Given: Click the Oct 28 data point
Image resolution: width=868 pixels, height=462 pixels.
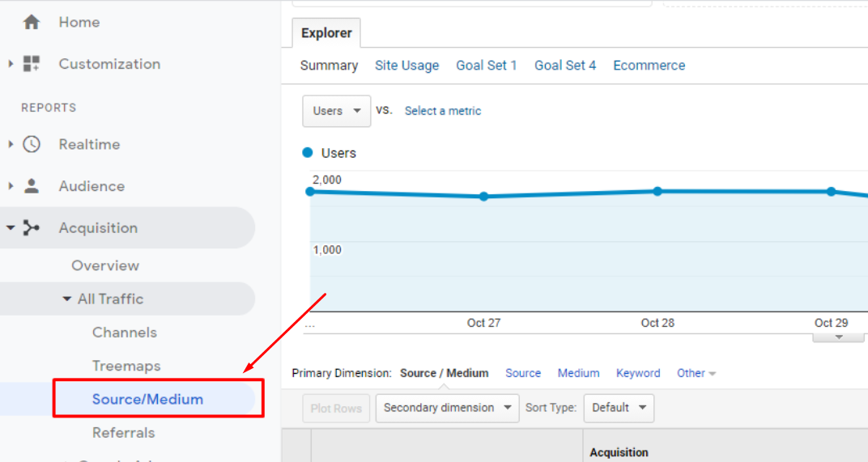Looking at the screenshot, I should (x=657, y=192).
